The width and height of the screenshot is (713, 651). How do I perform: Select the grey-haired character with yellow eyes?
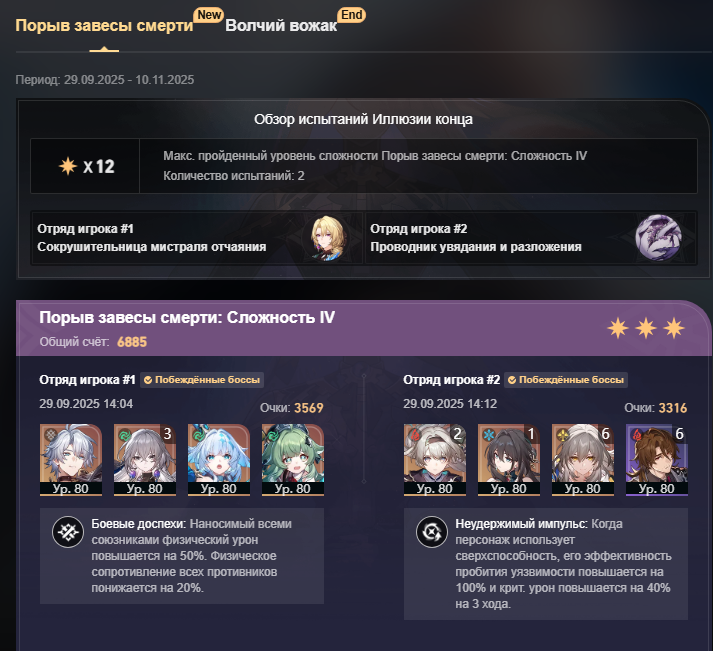click(x=583, y=460)
